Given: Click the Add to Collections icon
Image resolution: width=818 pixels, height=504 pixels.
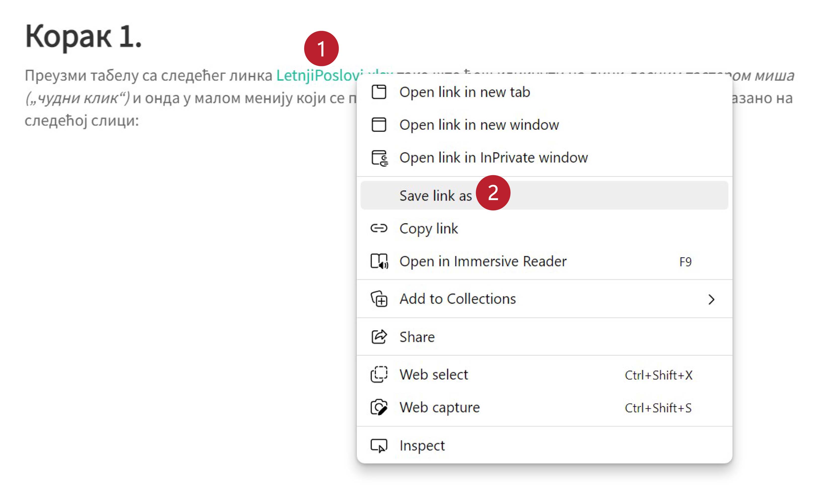Looking at the screenshot, I should [379, 299].
